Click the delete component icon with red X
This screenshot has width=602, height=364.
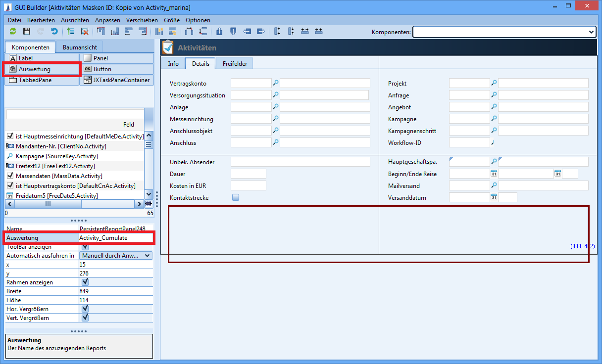tap(85, 31)
